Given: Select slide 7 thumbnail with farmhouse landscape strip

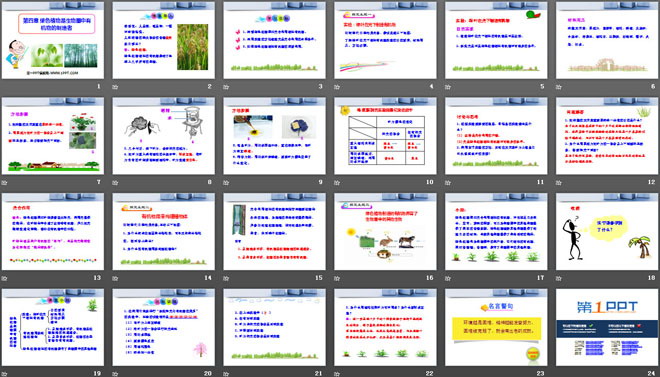Looking at the screenshot, I should [x=53, y=136].
